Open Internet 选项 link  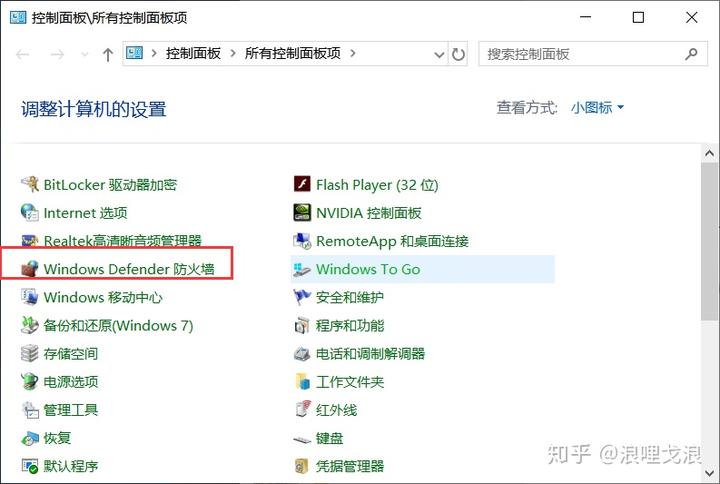(85, 213)
